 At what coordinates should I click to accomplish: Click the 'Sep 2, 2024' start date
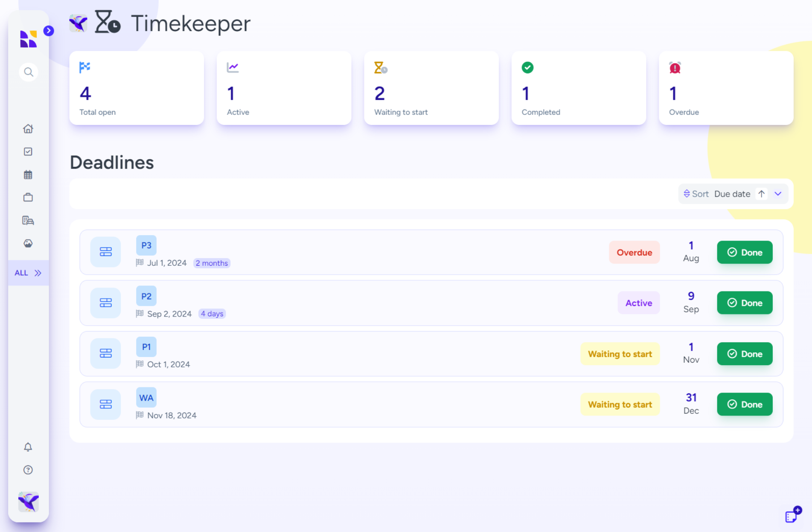pos(169,314)
